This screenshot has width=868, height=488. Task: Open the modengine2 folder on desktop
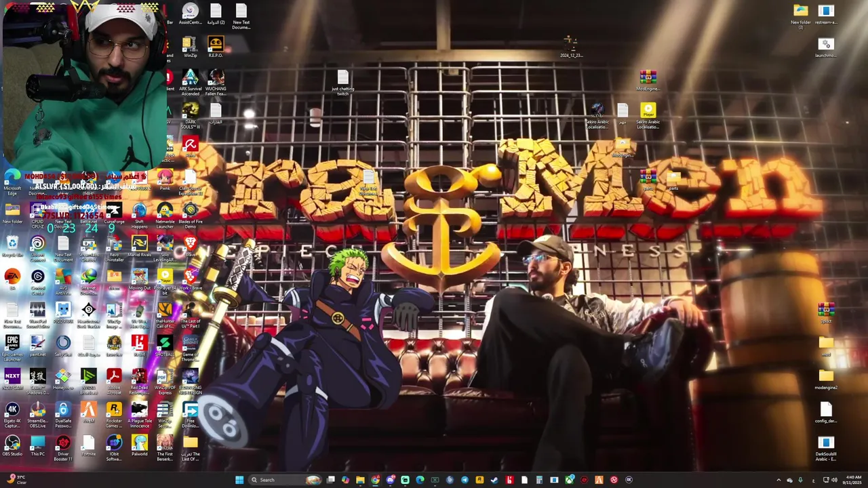pyautogui.click(x=826, y=380)
